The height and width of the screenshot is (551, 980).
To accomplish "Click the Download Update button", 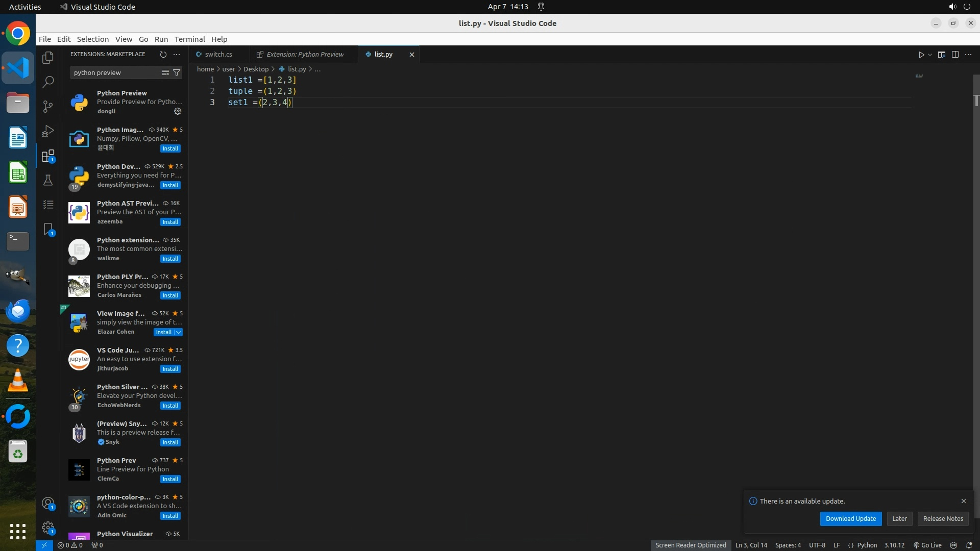I will pos(850,518).
